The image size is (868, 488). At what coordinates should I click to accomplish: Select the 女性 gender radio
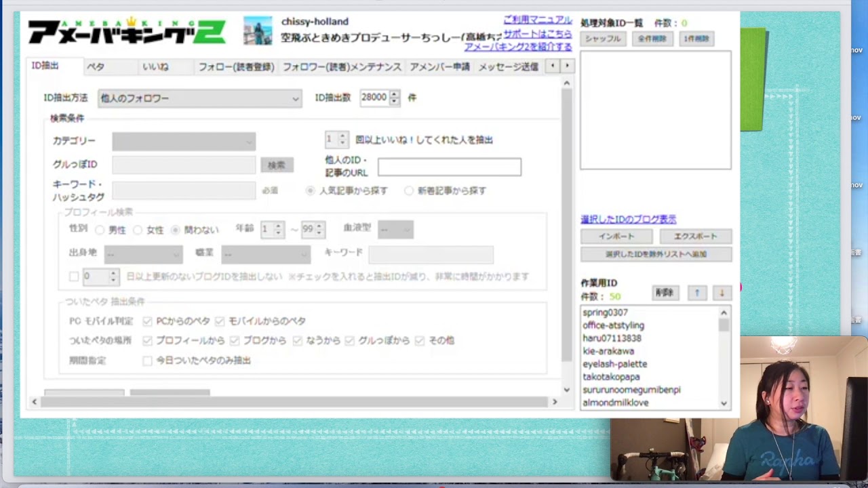(x=138, y=230)
